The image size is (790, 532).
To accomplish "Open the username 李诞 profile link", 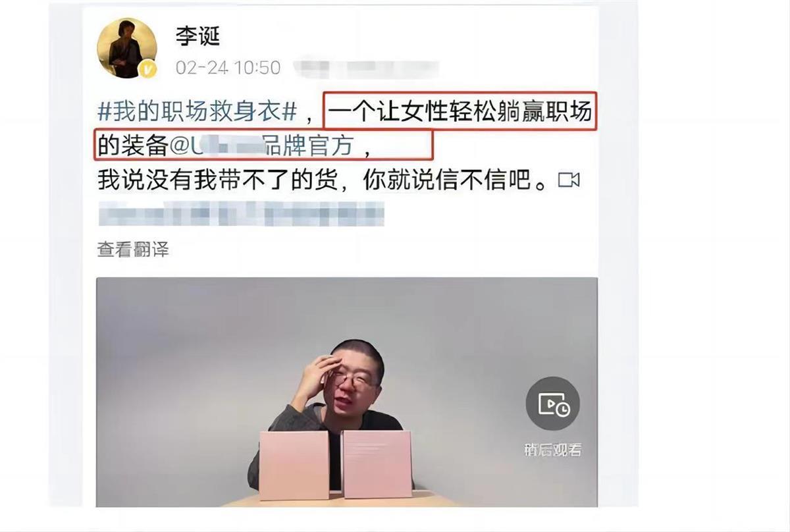I will pos(197,36).
